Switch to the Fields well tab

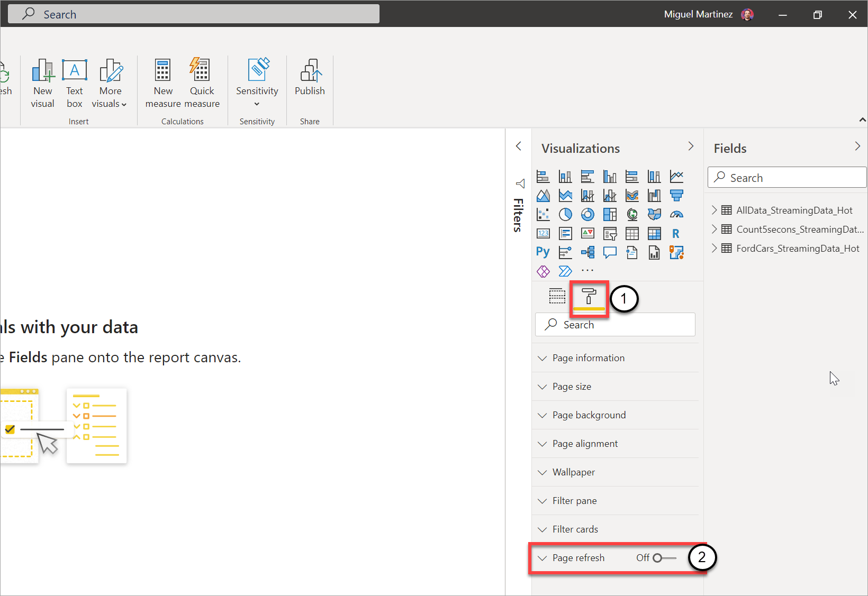(557, 296)
